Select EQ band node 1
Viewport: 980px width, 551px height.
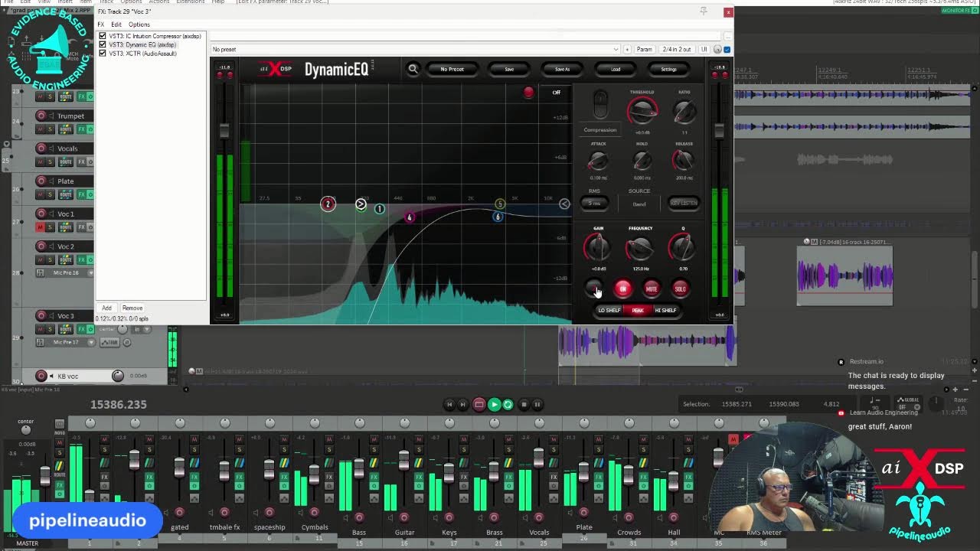click(x=379, y=208)
